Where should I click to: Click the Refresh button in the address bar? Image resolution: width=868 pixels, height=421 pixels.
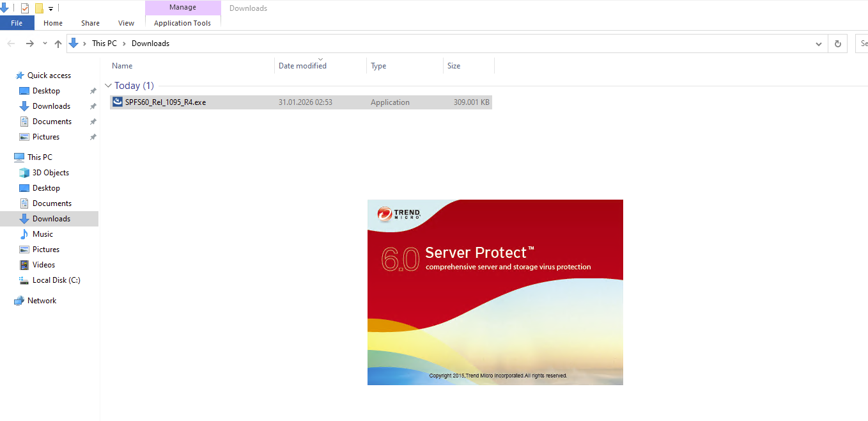coord(837,44)
